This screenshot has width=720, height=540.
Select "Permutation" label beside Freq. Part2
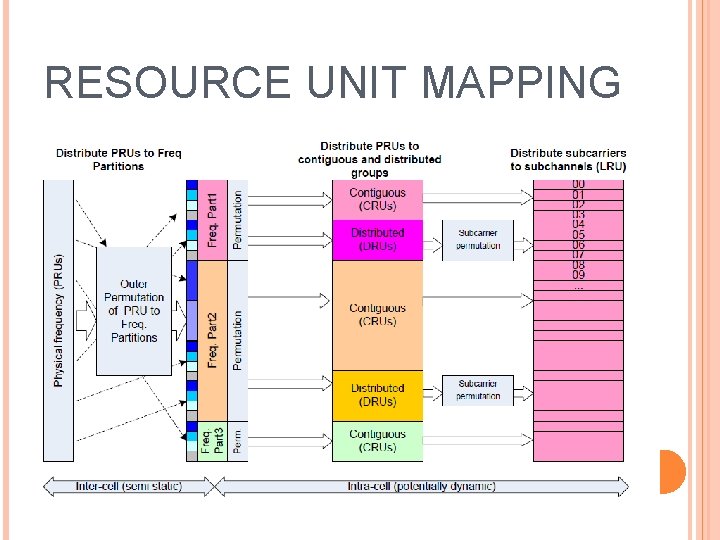237,341
